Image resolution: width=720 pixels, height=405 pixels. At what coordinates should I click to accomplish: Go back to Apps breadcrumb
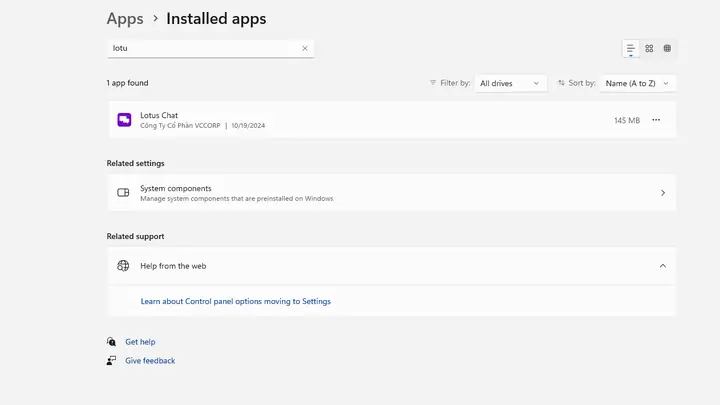coord(125,19)
